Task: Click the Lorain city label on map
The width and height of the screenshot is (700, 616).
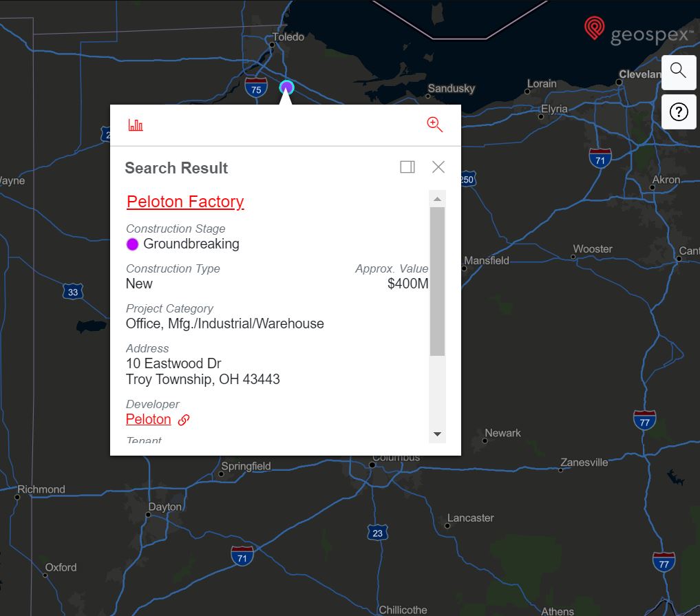Action: pyautogui.click(x=542, y=83)
